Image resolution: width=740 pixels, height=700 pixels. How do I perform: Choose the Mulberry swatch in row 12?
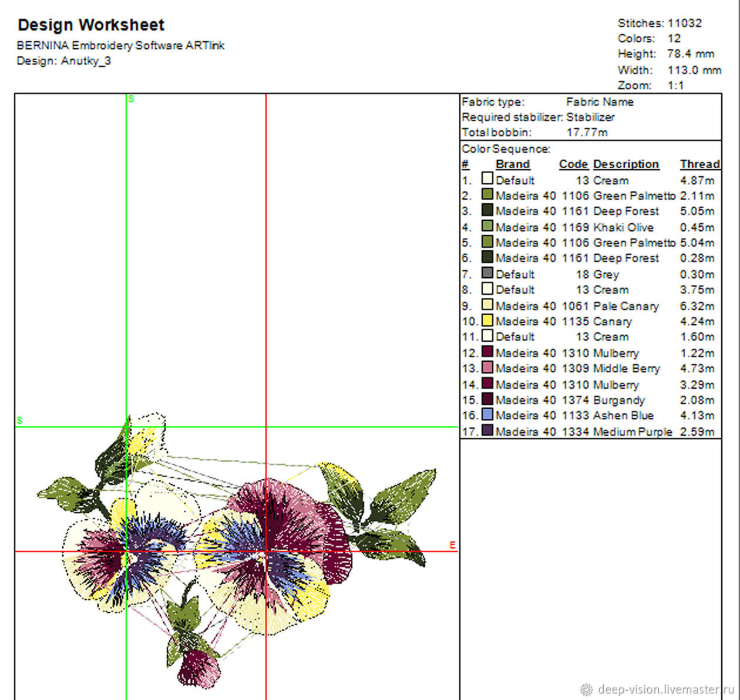487,351
